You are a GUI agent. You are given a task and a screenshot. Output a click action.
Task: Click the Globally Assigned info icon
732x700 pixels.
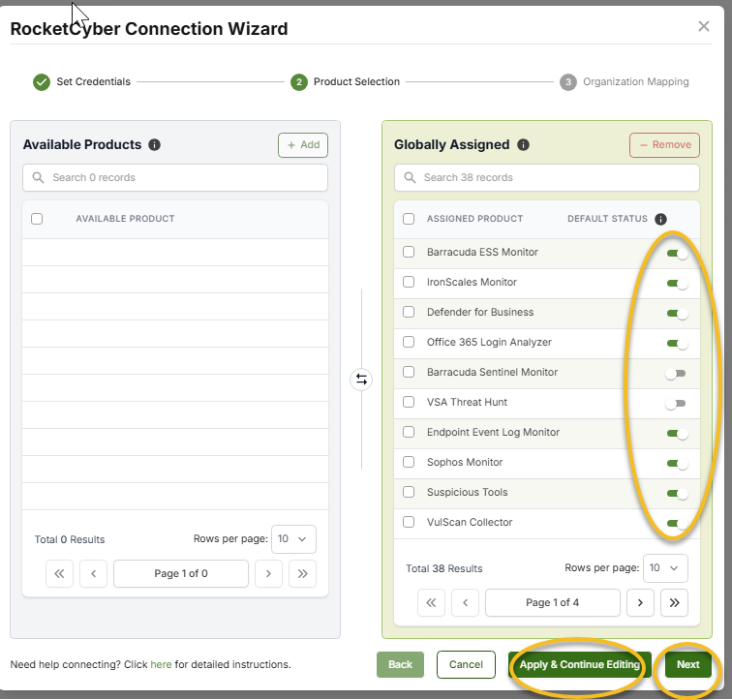[523, 144]
